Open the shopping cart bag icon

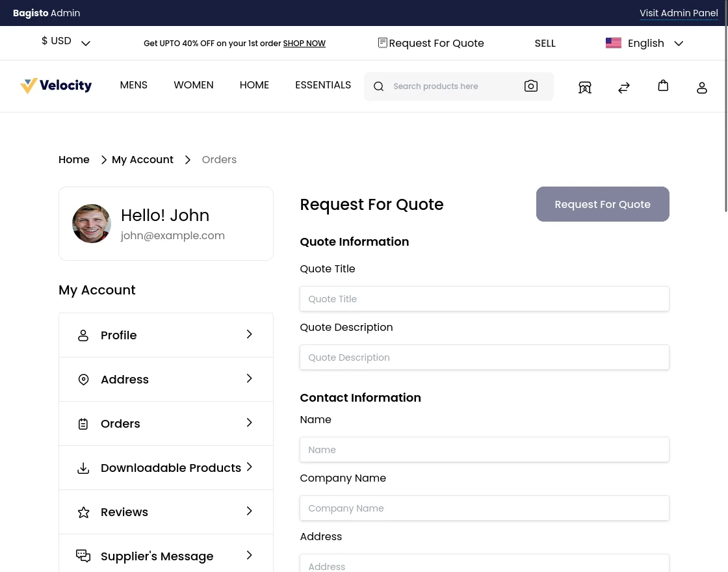click(x=662, y=86)
